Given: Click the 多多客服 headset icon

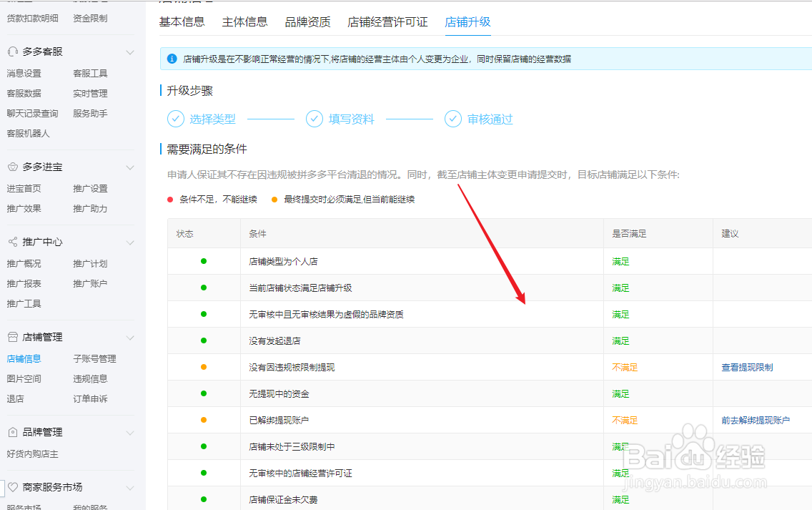Looking at the screenshot, I should click(13, 52).
